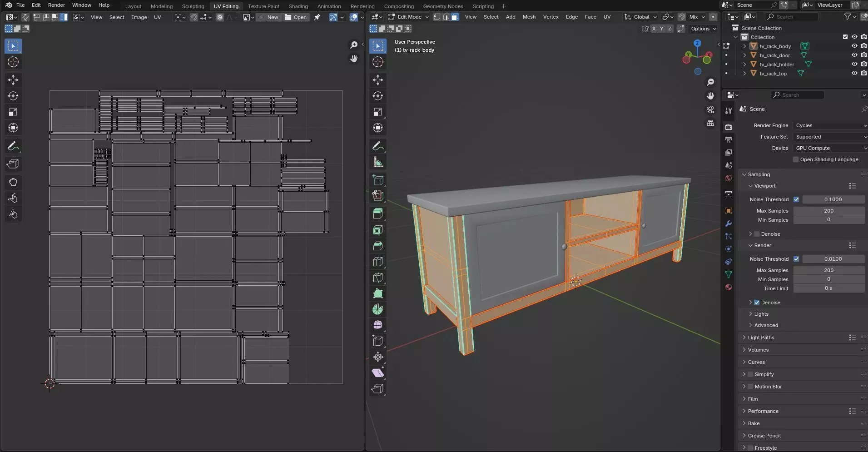Select the Measure tool in 3D viewport
868x452 pixels.
point(378,162)
